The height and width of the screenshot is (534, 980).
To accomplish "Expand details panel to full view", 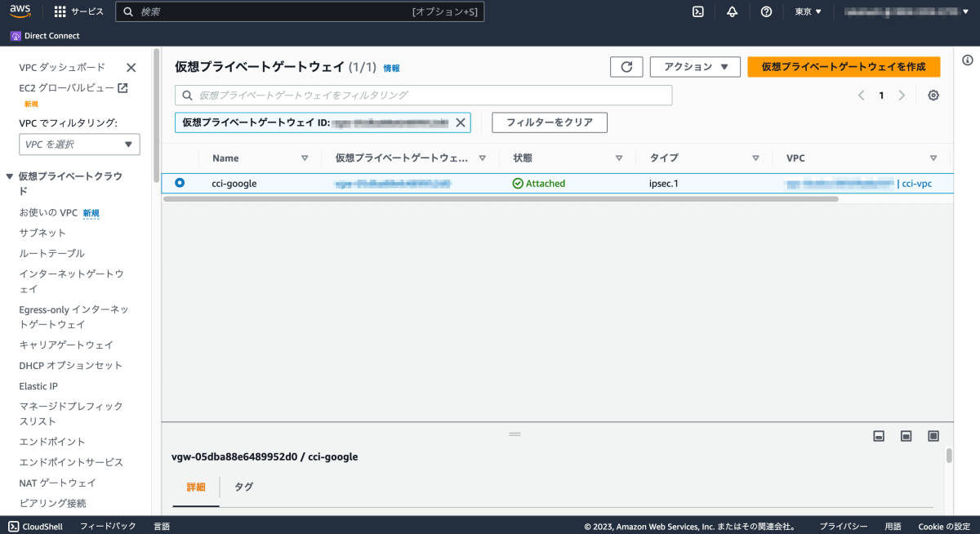I will 933,436.
